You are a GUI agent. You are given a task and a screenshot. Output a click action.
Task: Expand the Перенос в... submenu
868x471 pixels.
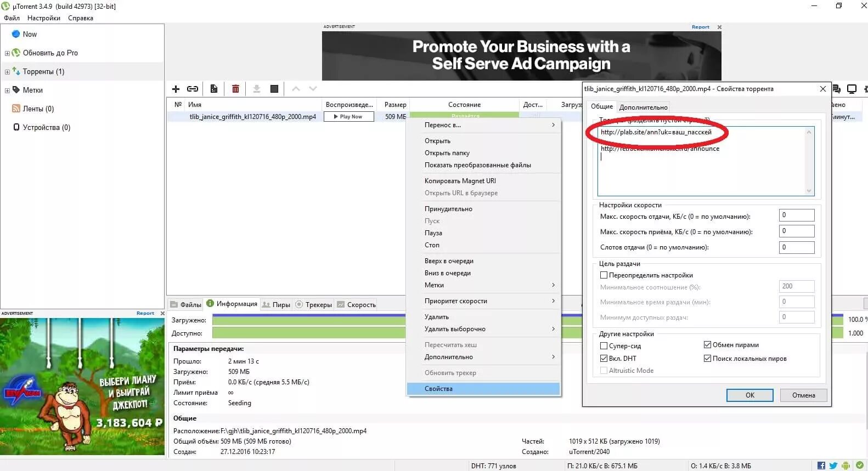(x=484, y=125)
